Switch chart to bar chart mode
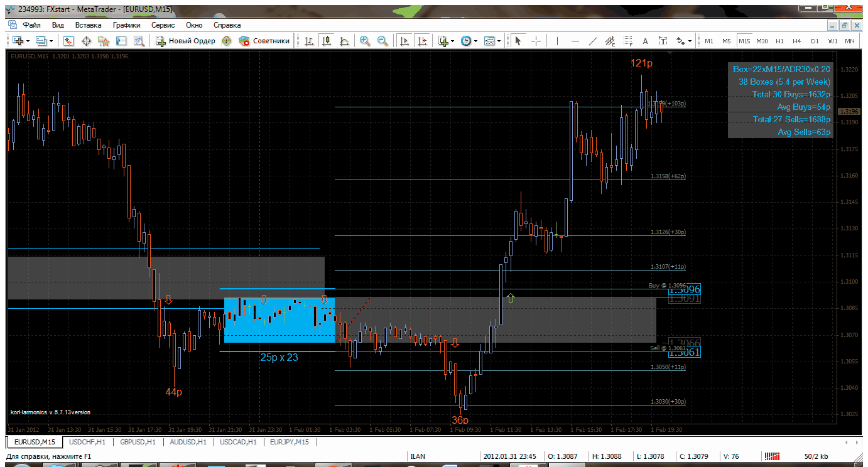868x467 pixels. 309,41
